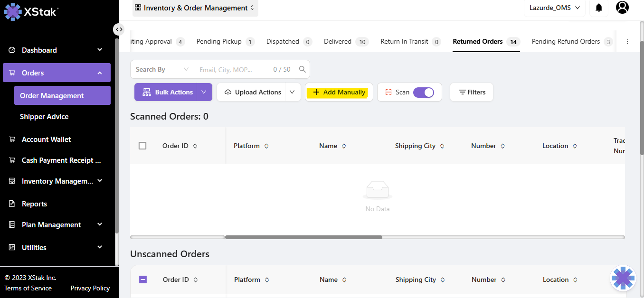The width and height of the screenshot is (644, 298).
Task: Open the Search By dropdown
Action: click(162, 69)
